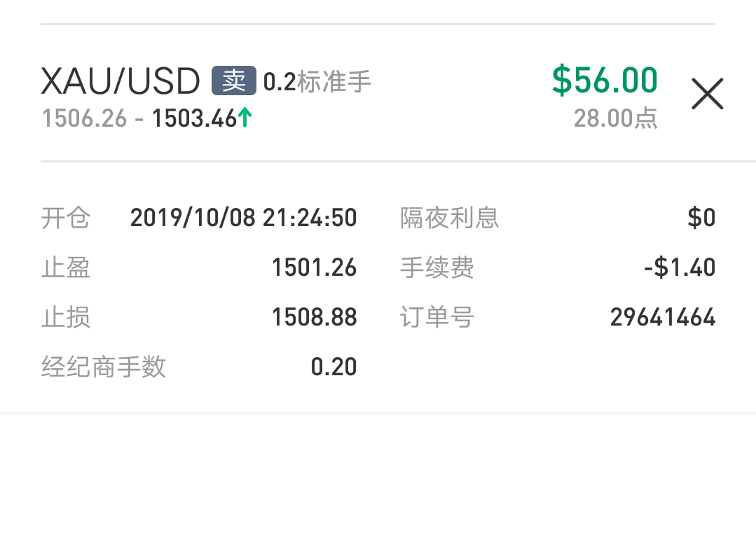This screenshot has width=756, height=537.
Task: Tap the current price 1503.46
Action: (x=194, y=118)
